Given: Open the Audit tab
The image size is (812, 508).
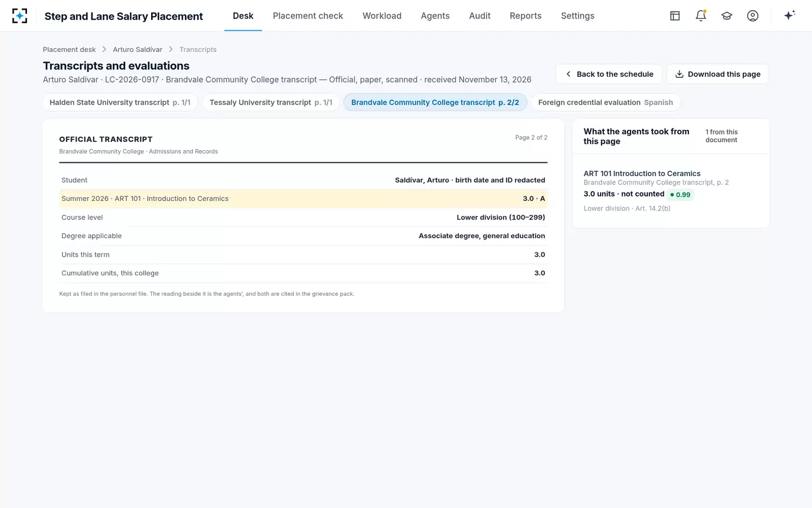Looking at the screenshot, I should [480, 16].
